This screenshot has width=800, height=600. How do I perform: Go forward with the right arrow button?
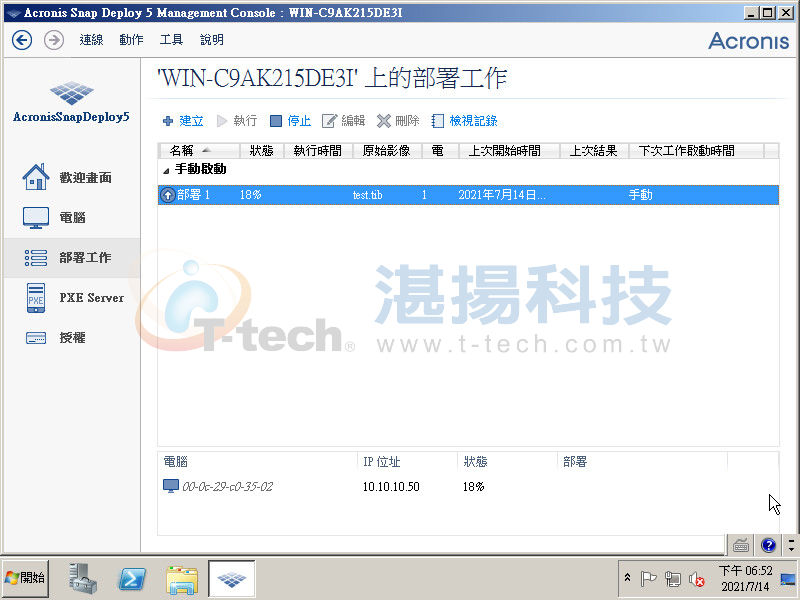tap(54, 40)
